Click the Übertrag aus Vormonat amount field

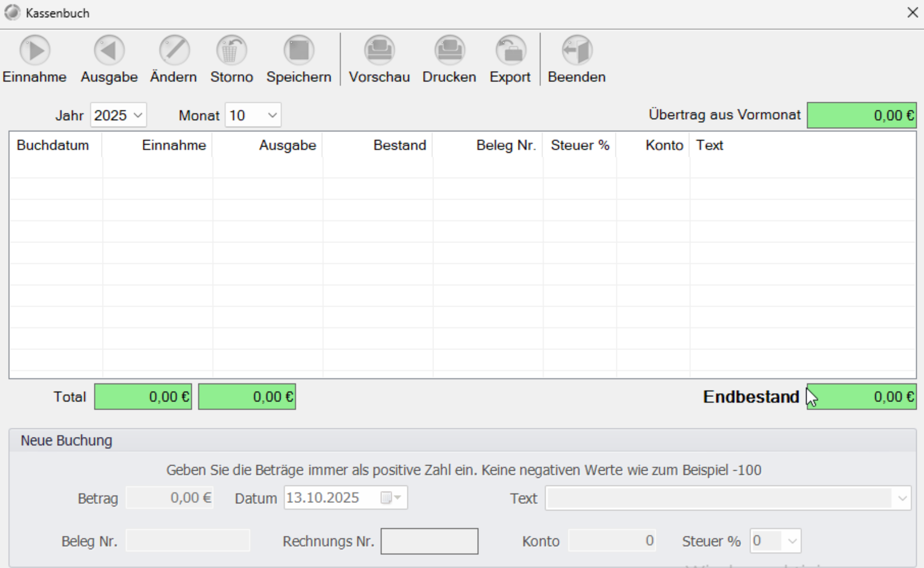861,115
